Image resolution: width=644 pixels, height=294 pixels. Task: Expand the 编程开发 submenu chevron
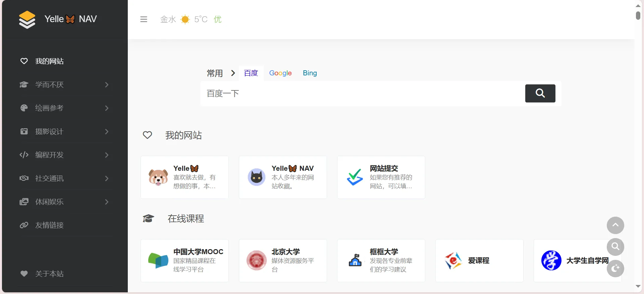pyautogui.click(x=107, y=155)
